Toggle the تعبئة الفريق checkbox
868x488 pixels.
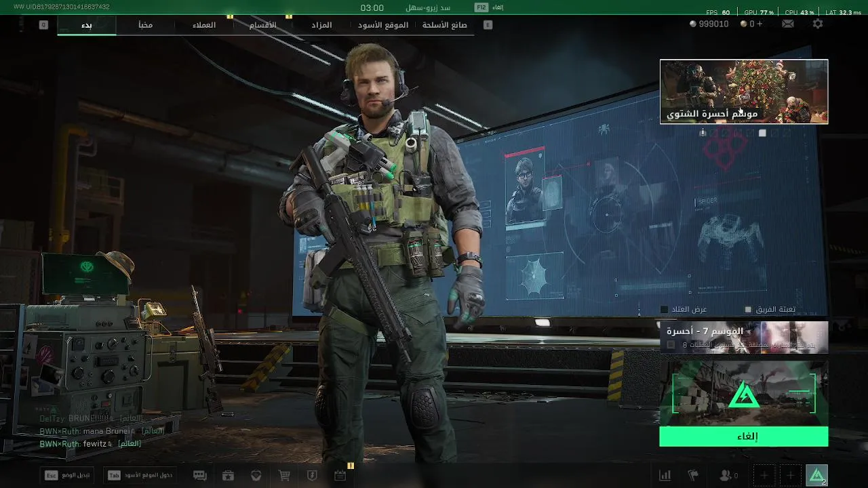coord(749,310)
